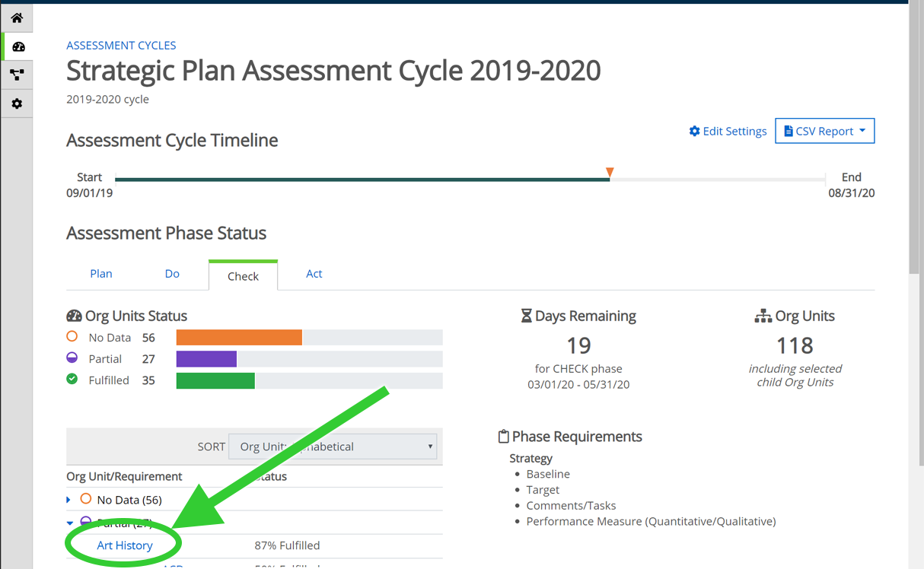Select the dashboard gauge sidebar icon
This screenshot has height=569, width=924.
click(x=18, y=46)
